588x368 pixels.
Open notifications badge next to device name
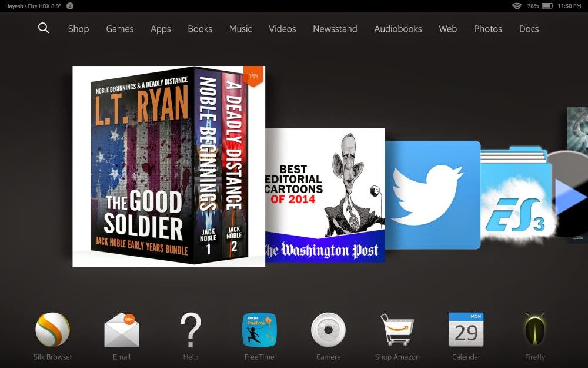pos(70,6)
